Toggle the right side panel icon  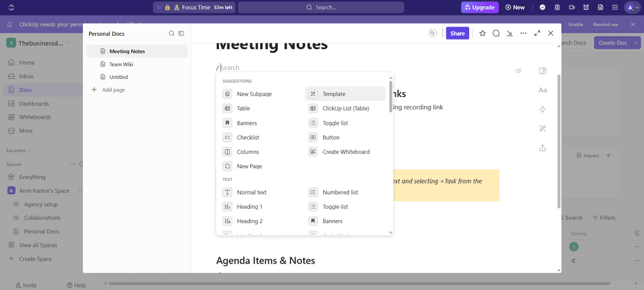542,71
